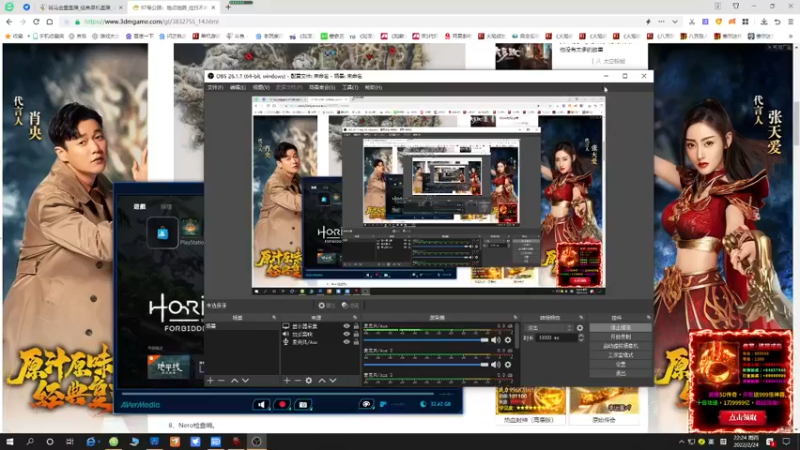Screen dimensions: 800x450
Task: Open the Microsoft Edge taskbar icon
Action: pyautogui.click(x=92, y=442)
